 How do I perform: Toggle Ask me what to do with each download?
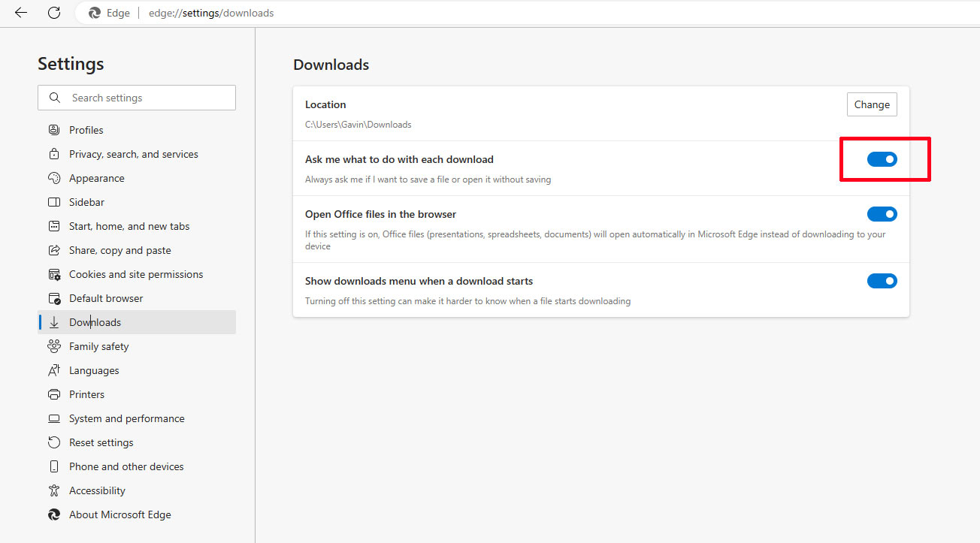(x=882, y=159)
